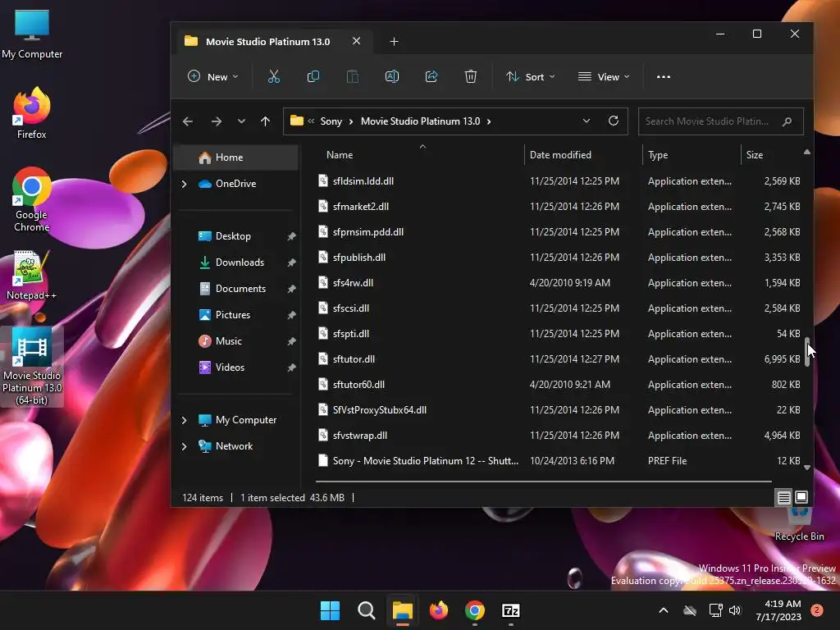Open 7-Zip from the taskbar
840x630 pixels.
click(x=511, y=610)
